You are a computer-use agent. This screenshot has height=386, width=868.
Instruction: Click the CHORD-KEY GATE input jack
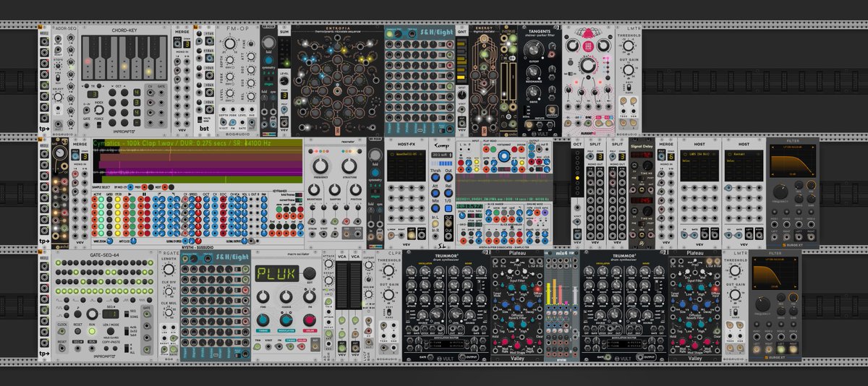coord(87,125)
